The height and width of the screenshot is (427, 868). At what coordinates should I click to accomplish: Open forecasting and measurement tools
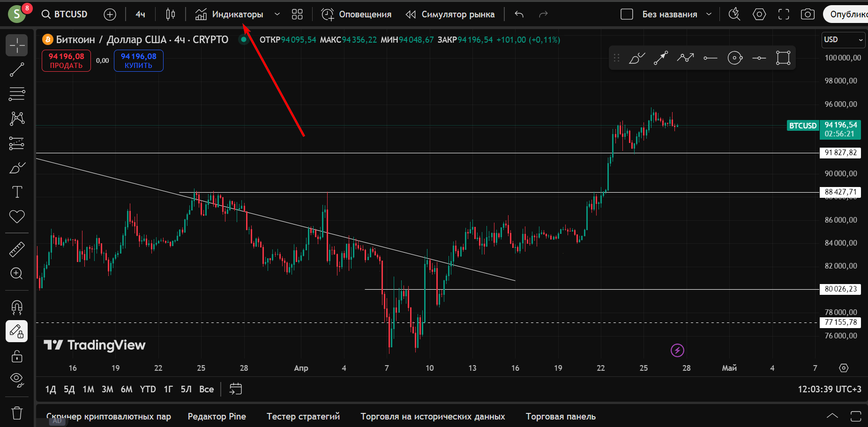pyautogui.click(x=17, y=143)
